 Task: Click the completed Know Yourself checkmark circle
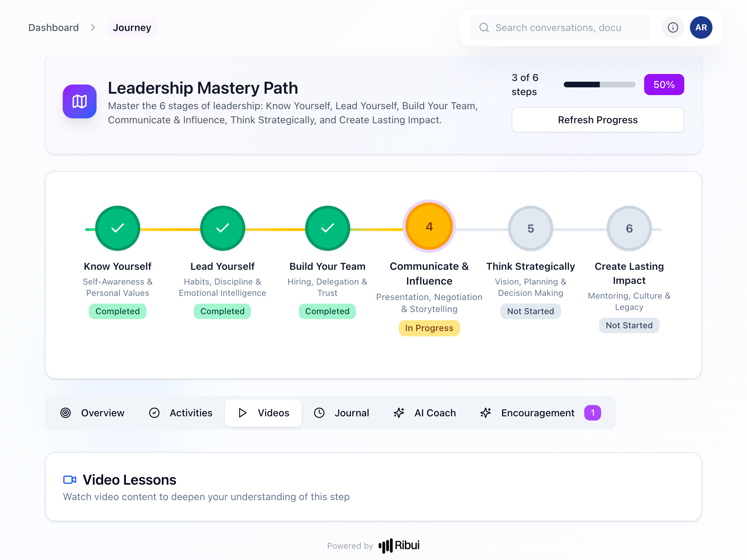[117, 228]
